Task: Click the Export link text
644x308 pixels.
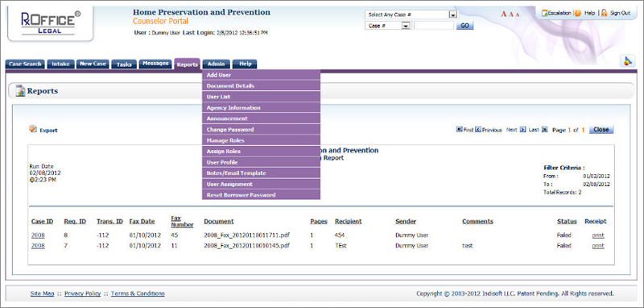Action: [x=48, y=131]
